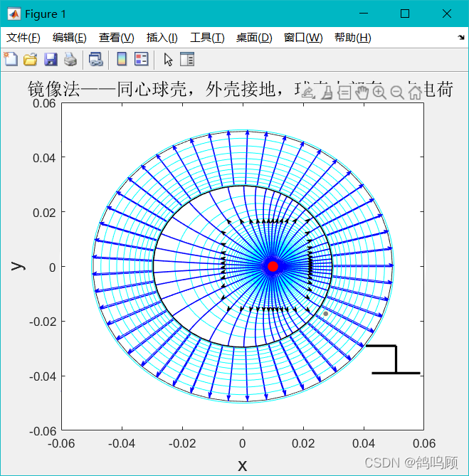
Task: Toggle the axes data tips tool
Action: pos(344,92)
